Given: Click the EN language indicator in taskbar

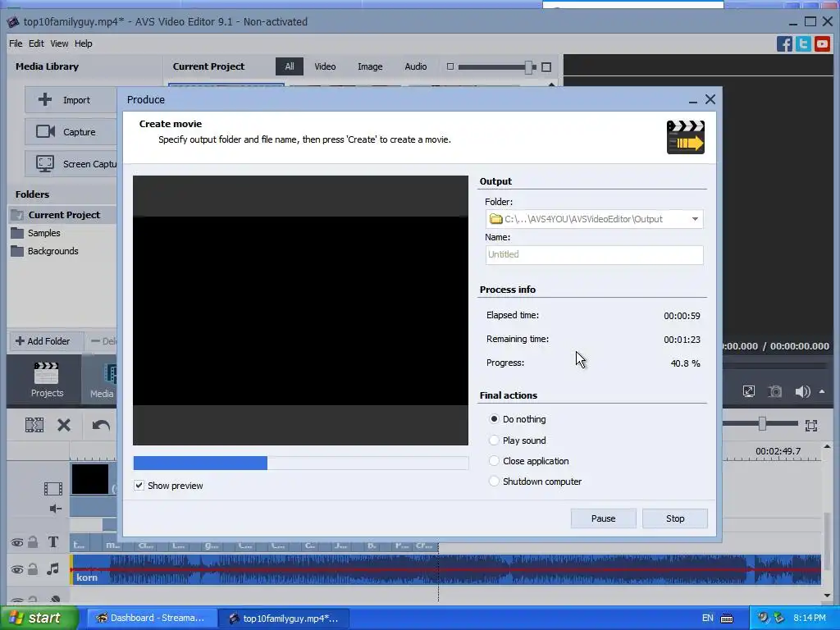Looking at the screenshot, I should (x=707, y=619).
